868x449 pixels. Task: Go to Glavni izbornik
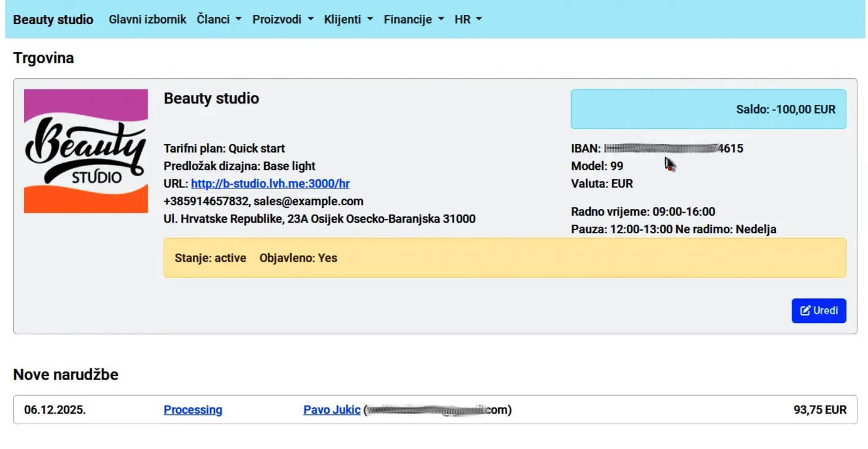(148, 19)
